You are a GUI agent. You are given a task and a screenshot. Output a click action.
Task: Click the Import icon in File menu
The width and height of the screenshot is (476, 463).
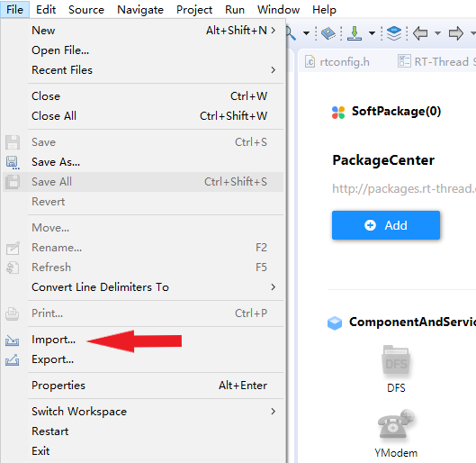pos(12,340)
